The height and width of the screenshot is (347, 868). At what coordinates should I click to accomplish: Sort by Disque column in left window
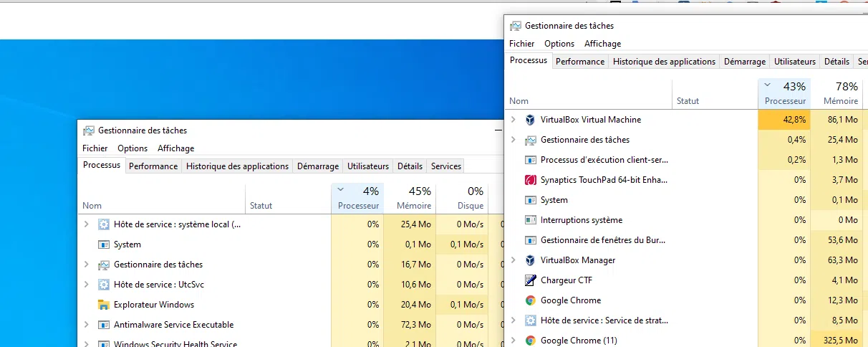click(462, 199)
